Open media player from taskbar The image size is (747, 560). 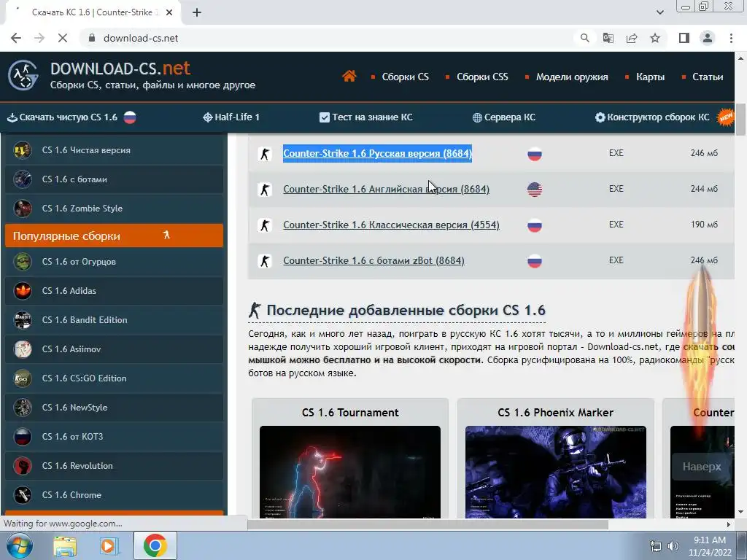point(108,545)
